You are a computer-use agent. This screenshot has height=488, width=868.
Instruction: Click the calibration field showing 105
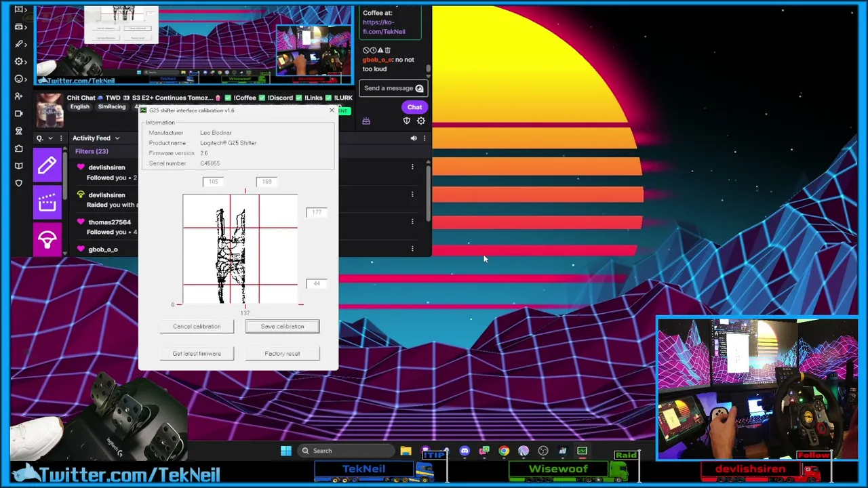(213, 182)
